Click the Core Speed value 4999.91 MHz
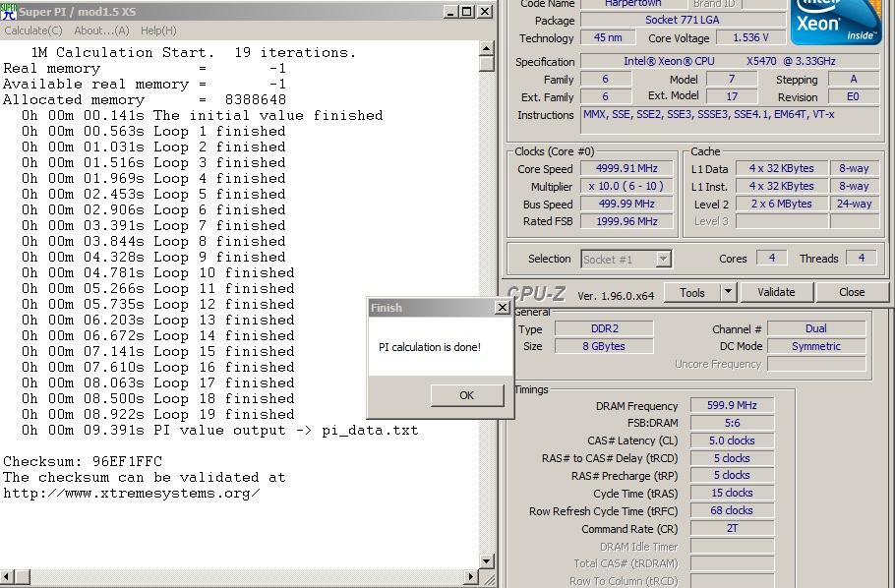 pos(626,168)
